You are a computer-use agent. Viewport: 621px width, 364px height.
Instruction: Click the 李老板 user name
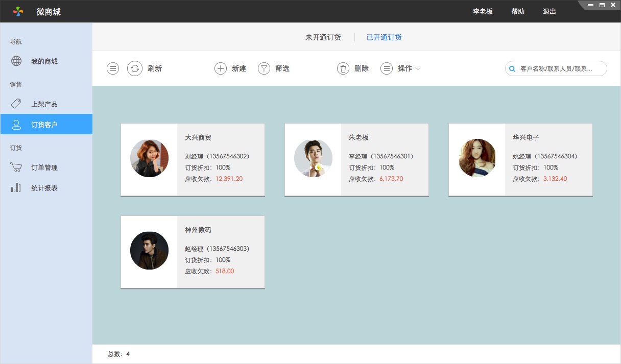tap(483, 11)
